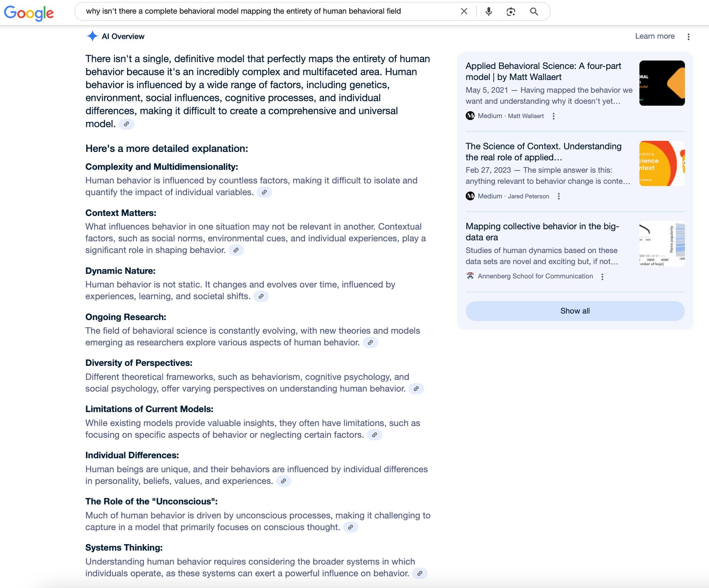Click The Science of Context article thumbnail

pos(662,163)
